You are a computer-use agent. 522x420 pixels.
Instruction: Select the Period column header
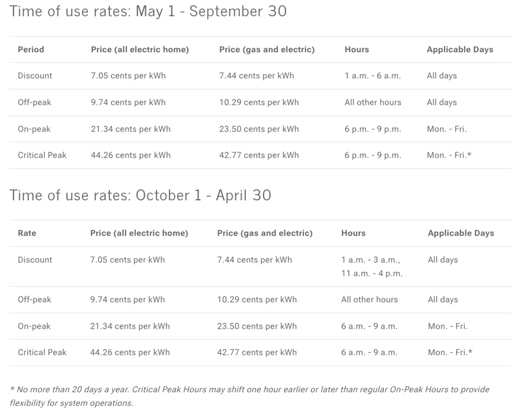click(31, 50)
